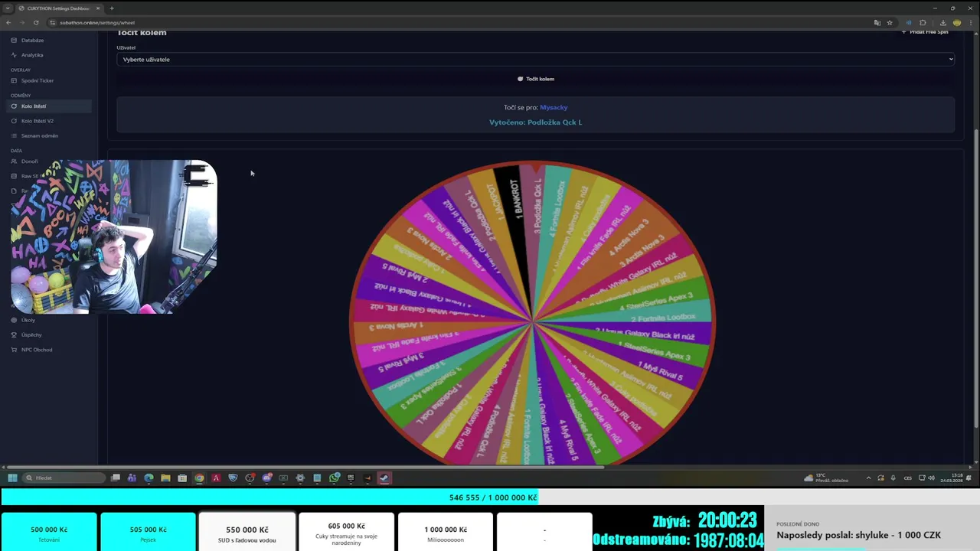Image resolution: width=980 pixels, height=551 pixels.
Task: Go forward in browser history
Action: 22,22
